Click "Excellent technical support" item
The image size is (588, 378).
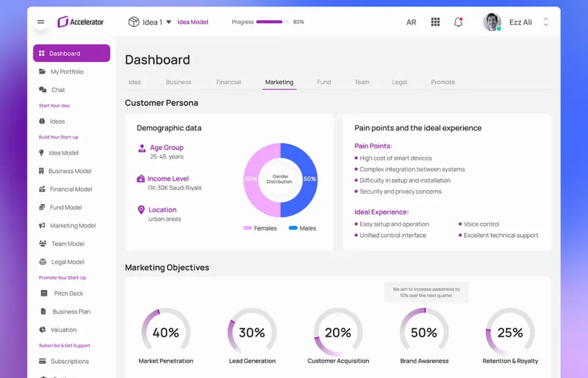(501, 235)
